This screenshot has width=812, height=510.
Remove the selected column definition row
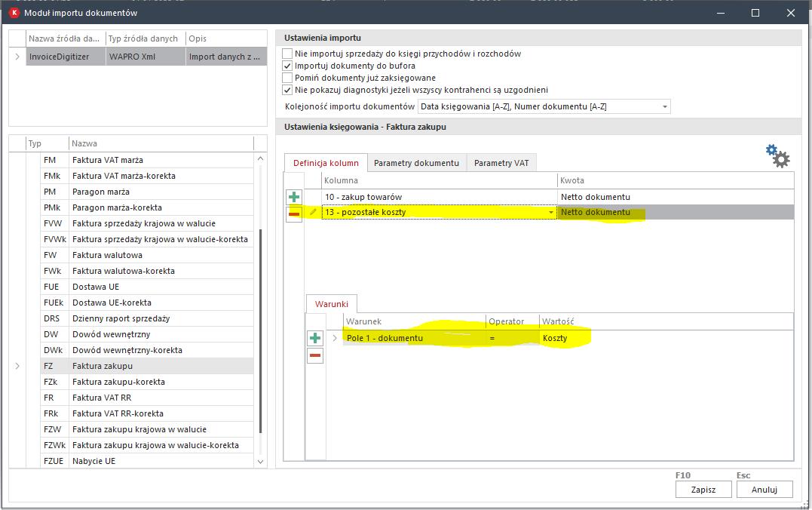click(x=294, y=213)
